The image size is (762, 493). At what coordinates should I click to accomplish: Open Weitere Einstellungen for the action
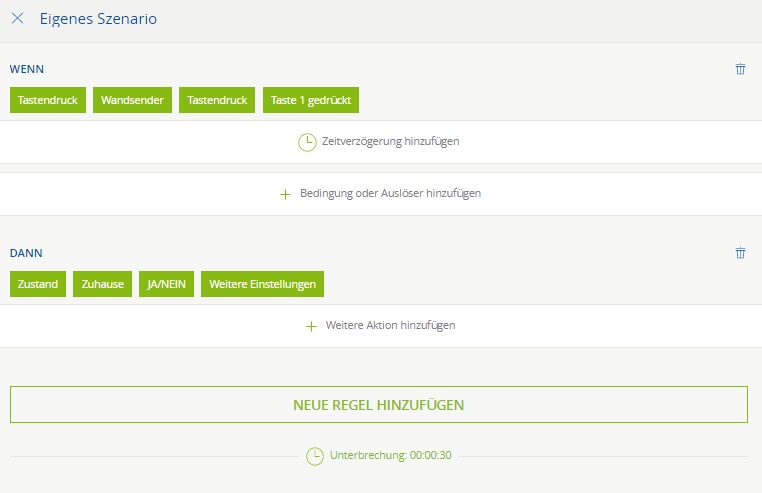pos(262,284)
